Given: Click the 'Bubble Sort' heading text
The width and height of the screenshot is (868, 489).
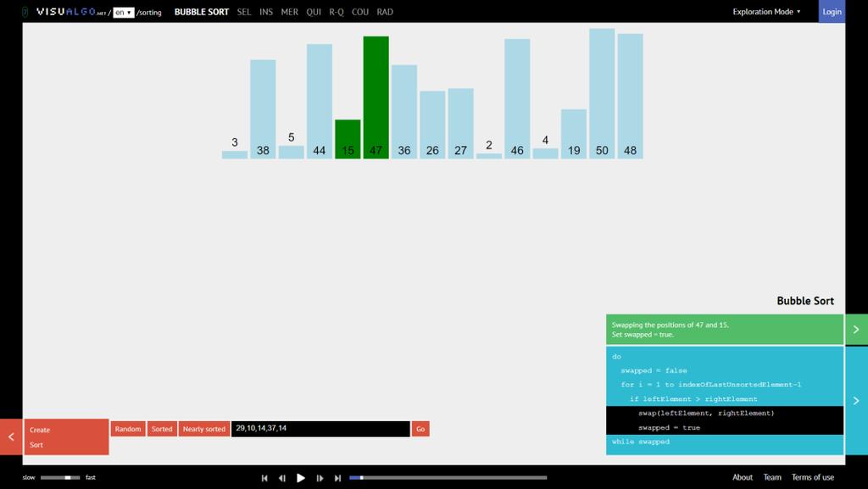Looking at the screenshot, I should [x=805, y=301].
